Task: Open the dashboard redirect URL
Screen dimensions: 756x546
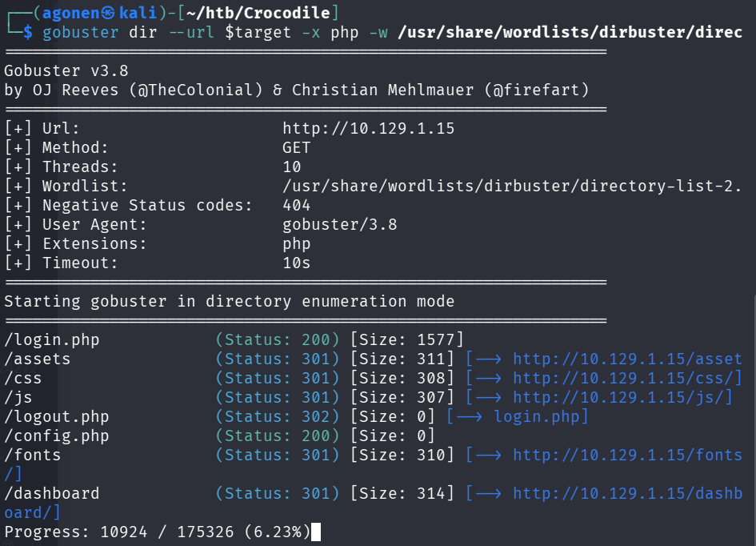Action: [x=627, y=493]
